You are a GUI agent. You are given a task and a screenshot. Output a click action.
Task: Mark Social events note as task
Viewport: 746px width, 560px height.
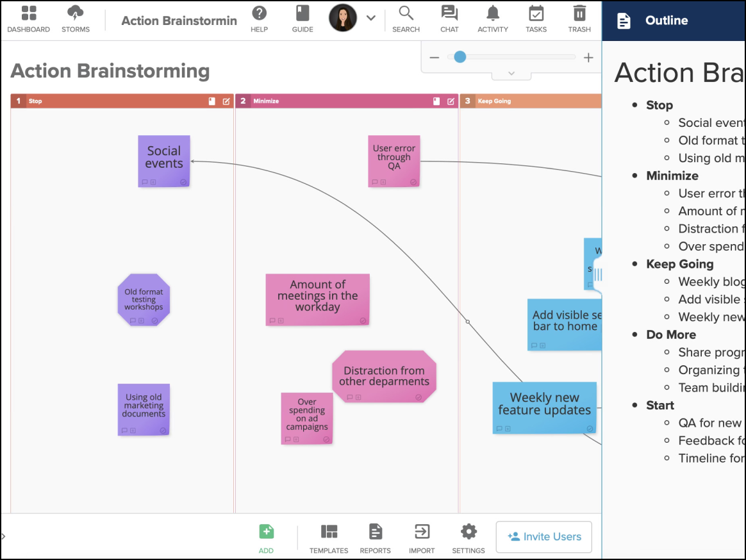coord(183,182)
